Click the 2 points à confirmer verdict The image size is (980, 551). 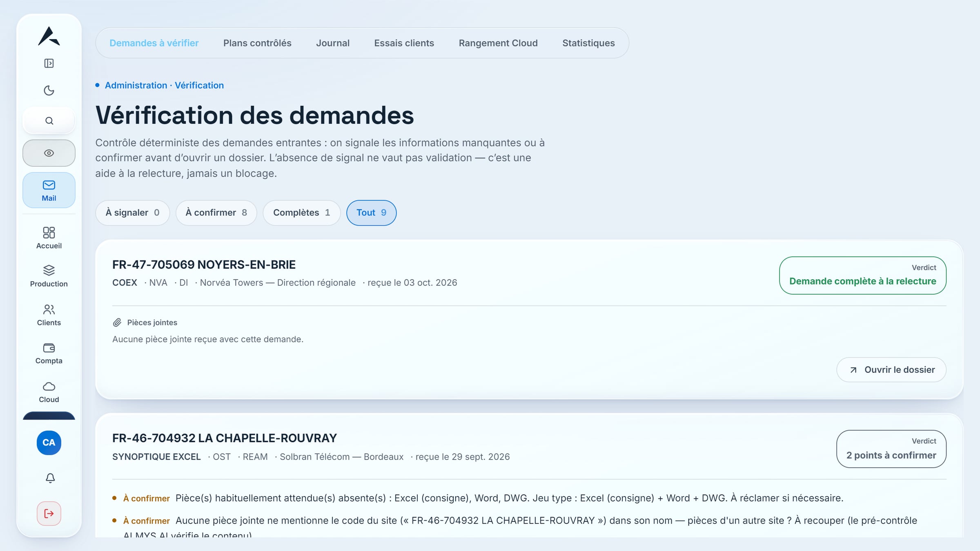click(891, 449)
